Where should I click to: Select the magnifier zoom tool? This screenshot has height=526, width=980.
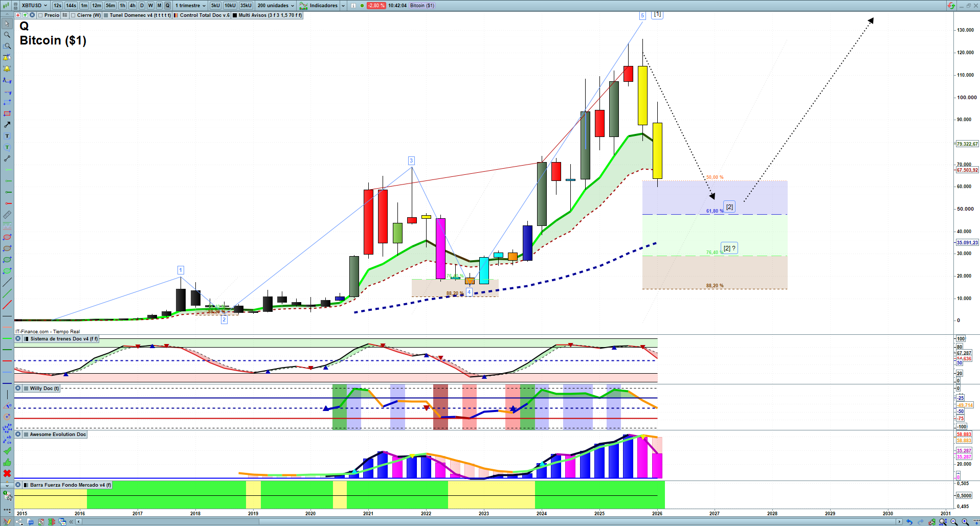click(x=7, y=35)
